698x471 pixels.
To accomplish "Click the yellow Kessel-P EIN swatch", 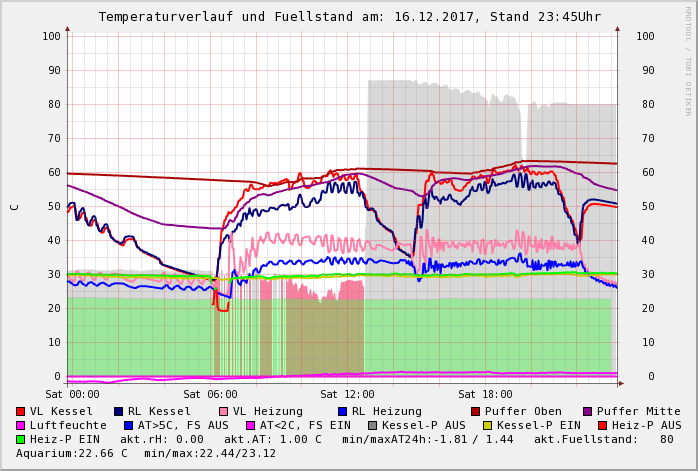I will [x=487, y=425].
